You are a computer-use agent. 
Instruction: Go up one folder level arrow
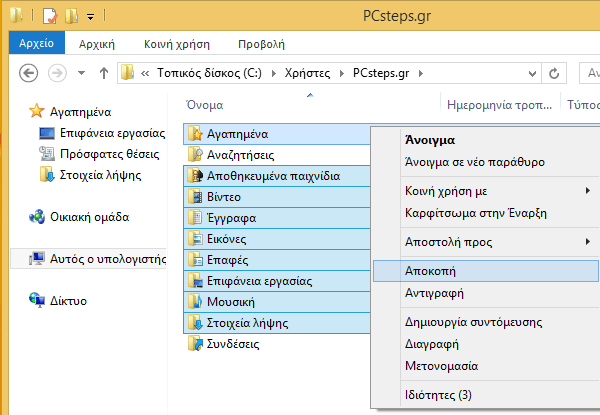pos(104,73)
